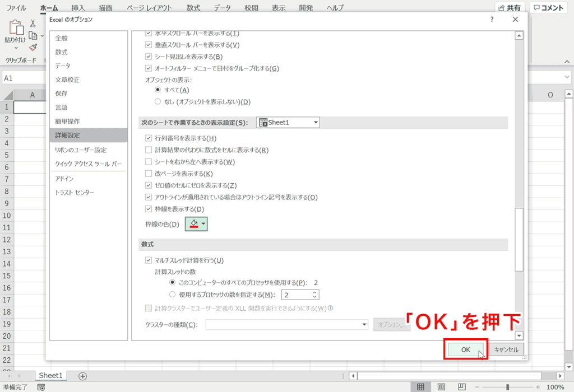Toggle アウトライン記号を表示する checkbox
Screen dimensions: 574x392
click(148, 197)
